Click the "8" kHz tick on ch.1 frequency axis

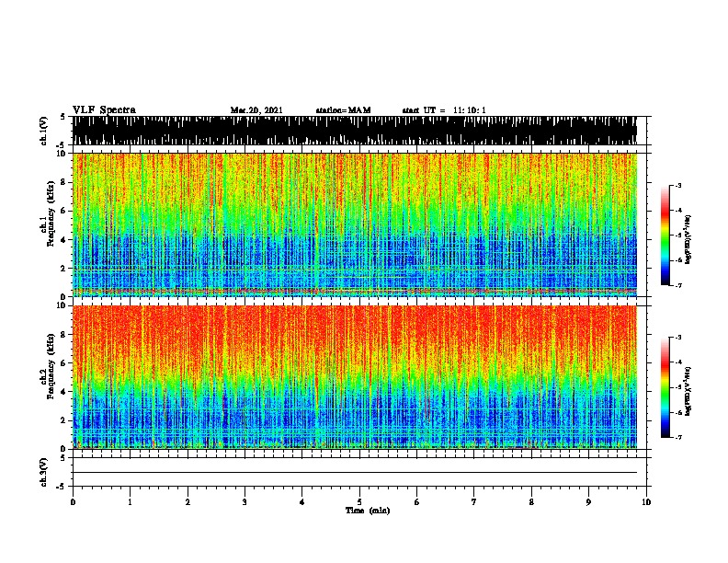tap(63, 182)
